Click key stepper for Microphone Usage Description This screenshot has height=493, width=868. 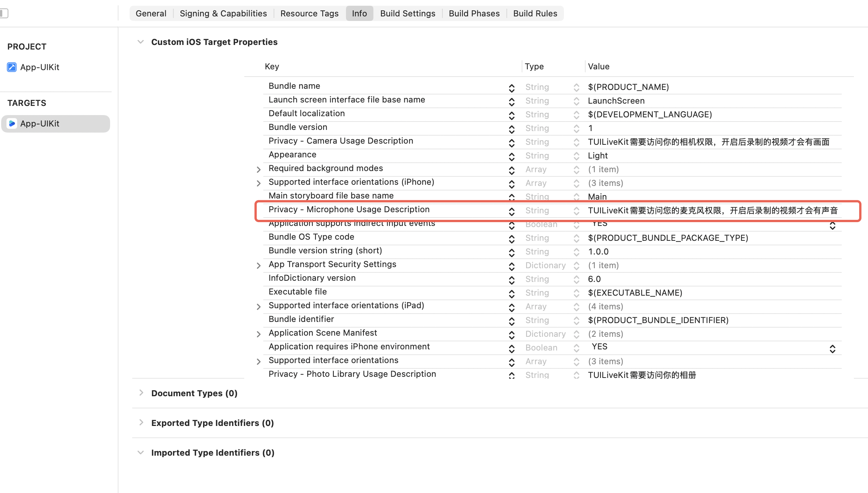coord(512,211)
